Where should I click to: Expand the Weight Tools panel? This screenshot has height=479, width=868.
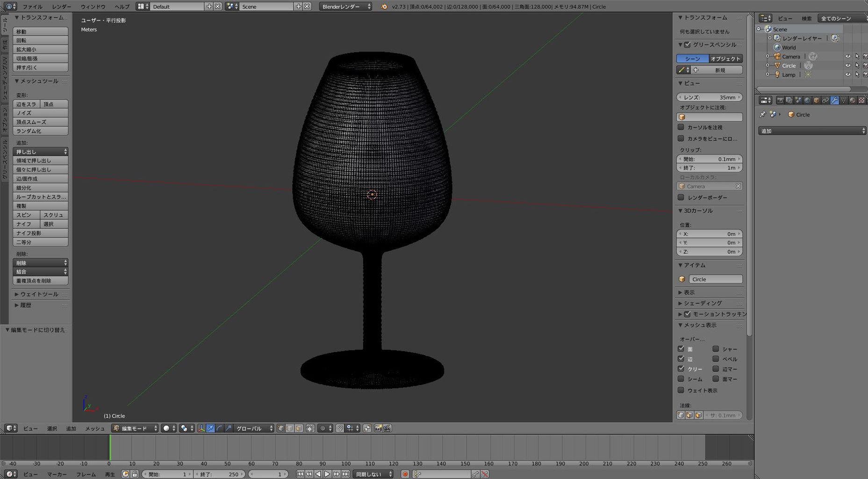pyautogui.click(x=39, y=294)
